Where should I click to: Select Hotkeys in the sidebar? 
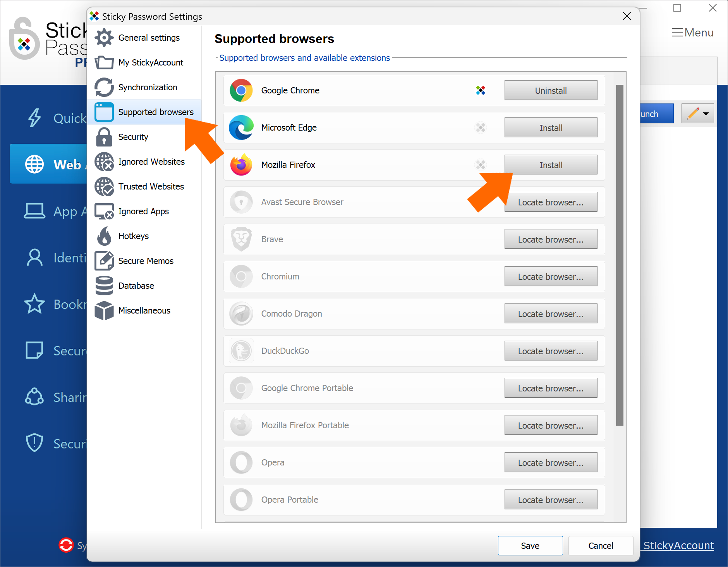pos(144,236)
